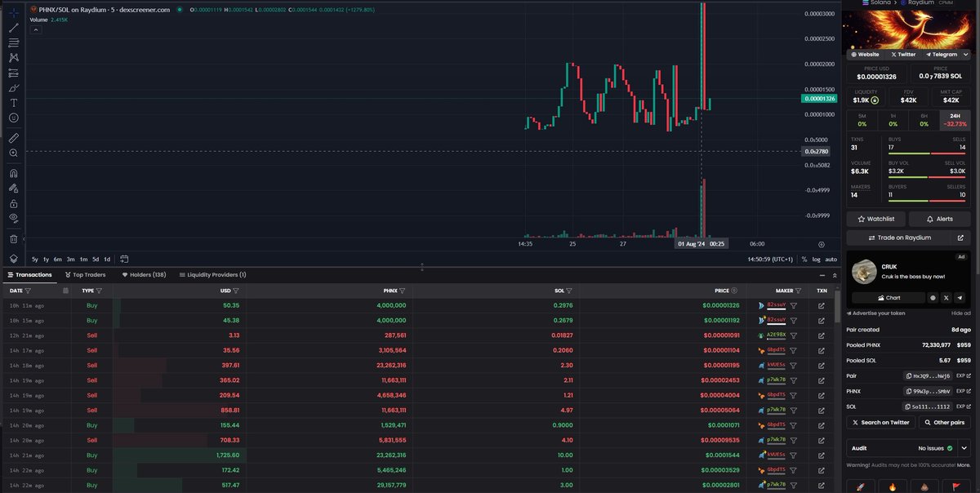Collapse the Volume indicator legend arrow

pyautogui.click(x=36, y=29)
